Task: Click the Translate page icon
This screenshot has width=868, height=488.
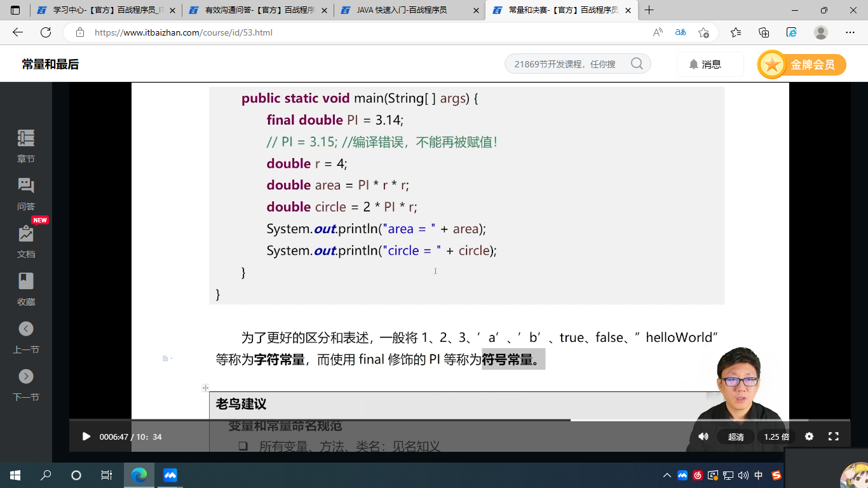Action: pos(681,32)
